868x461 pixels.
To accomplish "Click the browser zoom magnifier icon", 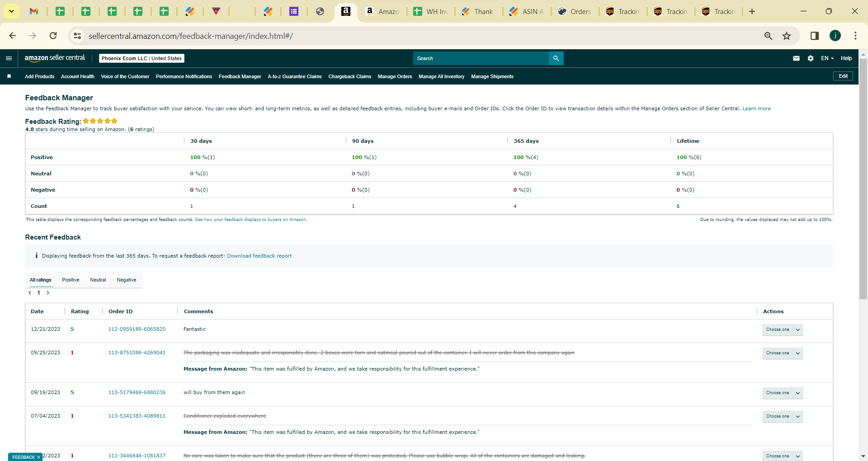I will click(x=768, y=36).
